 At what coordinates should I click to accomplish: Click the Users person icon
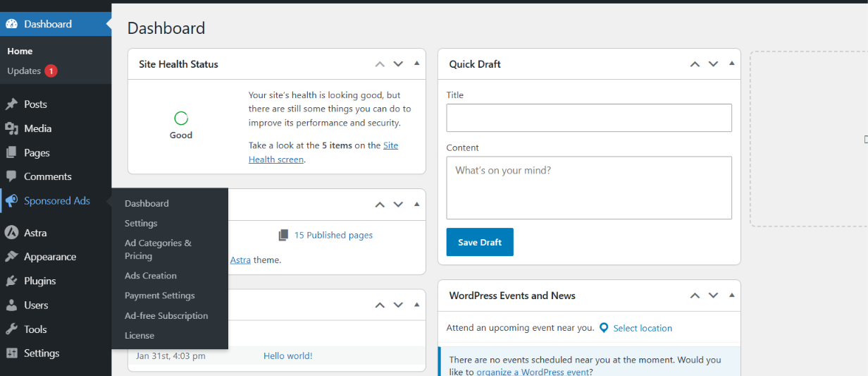pos(11,305)
